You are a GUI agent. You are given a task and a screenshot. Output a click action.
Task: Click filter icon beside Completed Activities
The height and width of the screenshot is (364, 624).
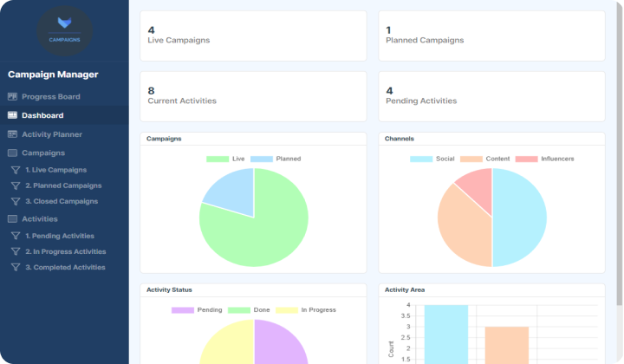(x=16, y=267)
